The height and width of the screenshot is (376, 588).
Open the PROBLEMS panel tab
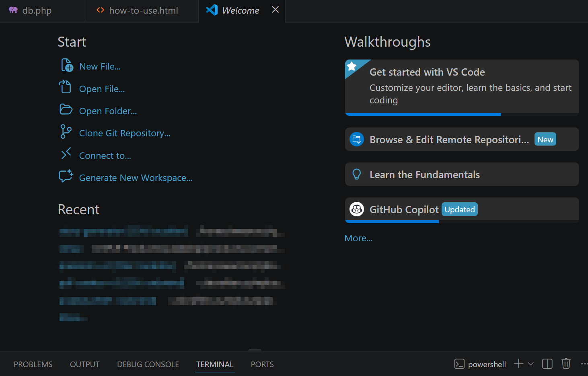click(x=33, y=364)
